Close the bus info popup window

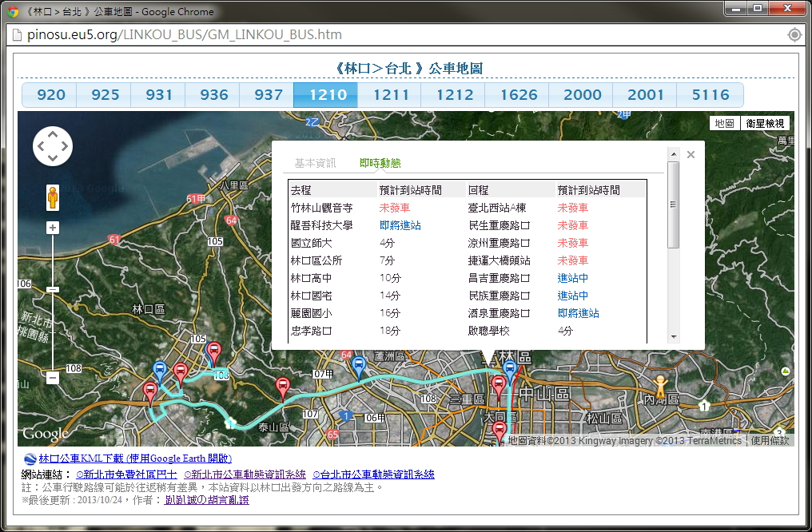click(691, 155)
